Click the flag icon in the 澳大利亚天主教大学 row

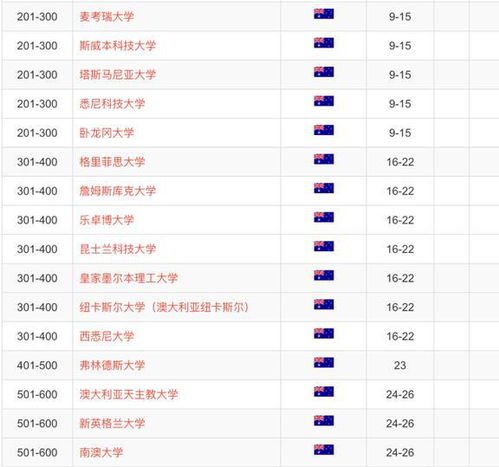coord(324,392)
